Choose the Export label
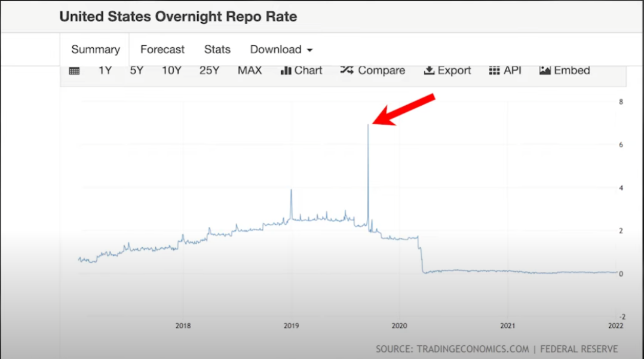 [x=454, y=70]
